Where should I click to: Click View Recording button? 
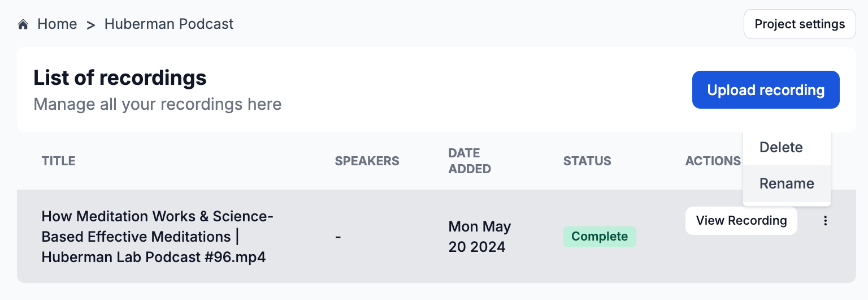pos(741,221)
